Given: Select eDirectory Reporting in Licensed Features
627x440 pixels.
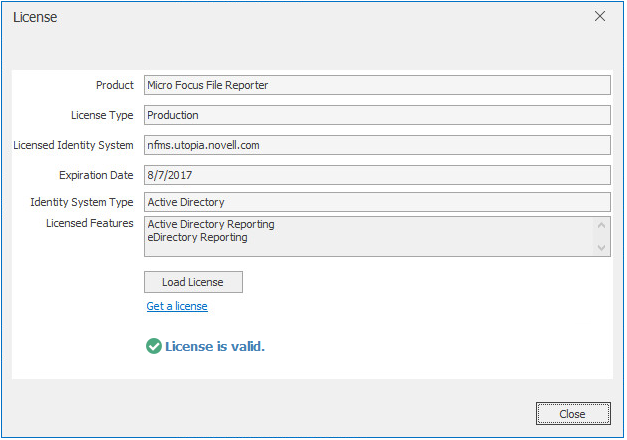Looking at the screenshot, I should pyautogui.click(x=197, y=238).
